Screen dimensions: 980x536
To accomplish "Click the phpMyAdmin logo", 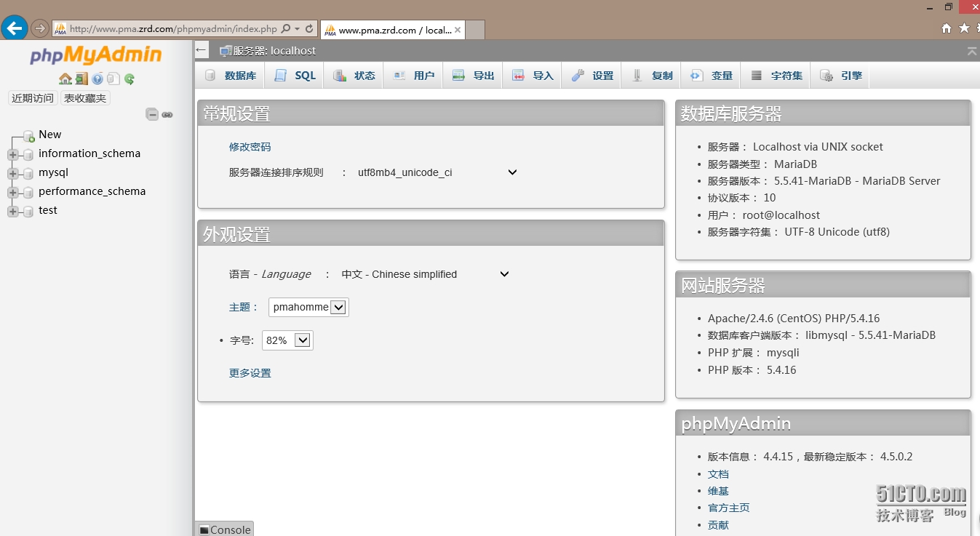I will coord(96,55).
